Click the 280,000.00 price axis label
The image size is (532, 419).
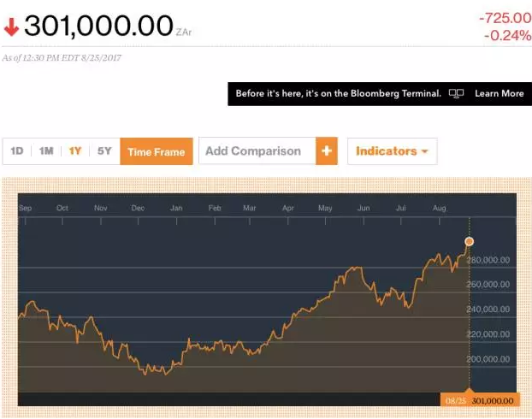point(491,260)
